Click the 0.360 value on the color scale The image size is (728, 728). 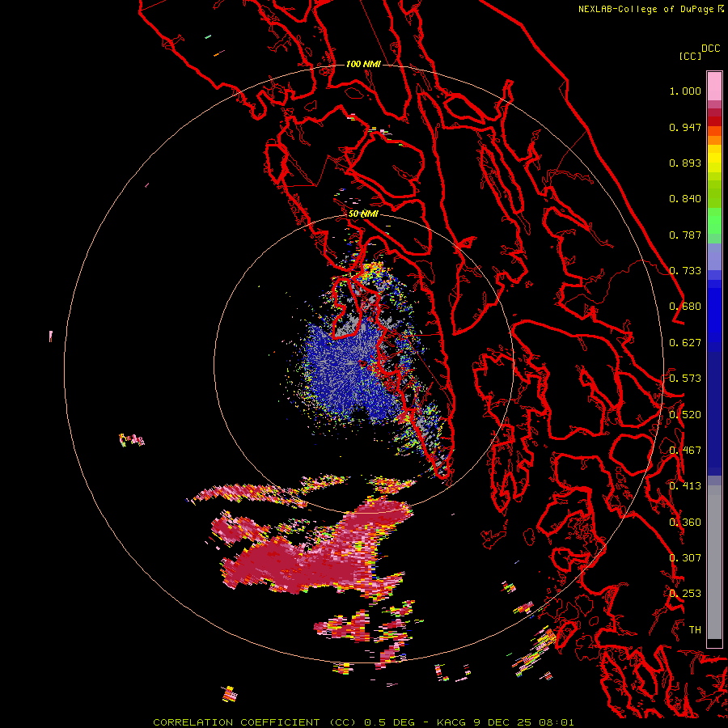685,523
